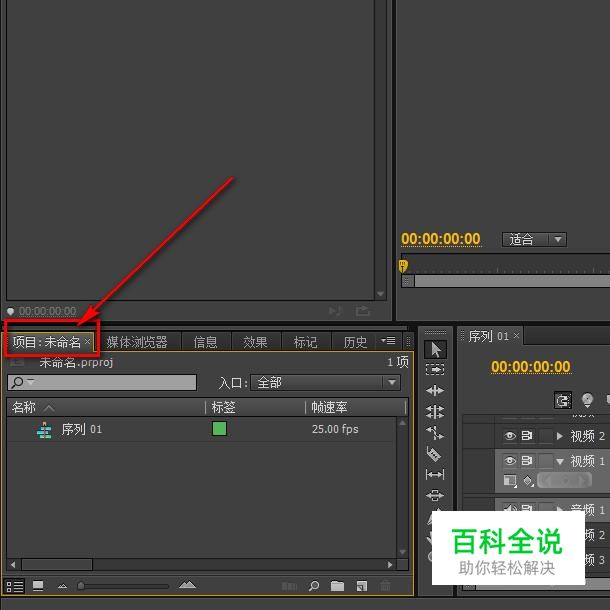Sort by the 名称 column header
This screenshot has width=610, height=610.
(24, 407)
